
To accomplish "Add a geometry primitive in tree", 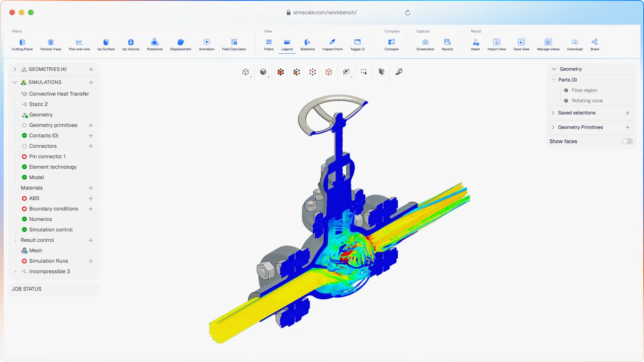I will point(91,125).
